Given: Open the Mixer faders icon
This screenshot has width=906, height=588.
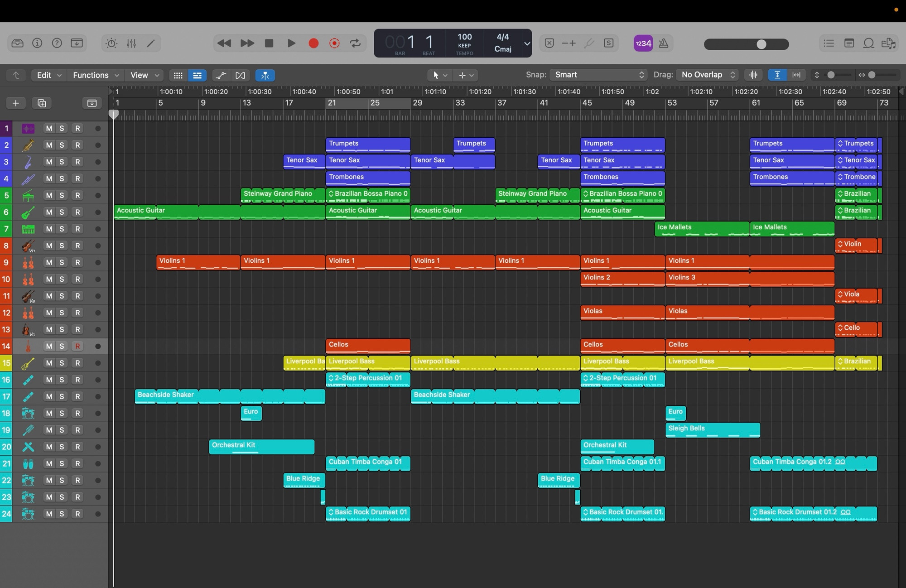Looking at the screenshot, I should click(x=131, y=43).
